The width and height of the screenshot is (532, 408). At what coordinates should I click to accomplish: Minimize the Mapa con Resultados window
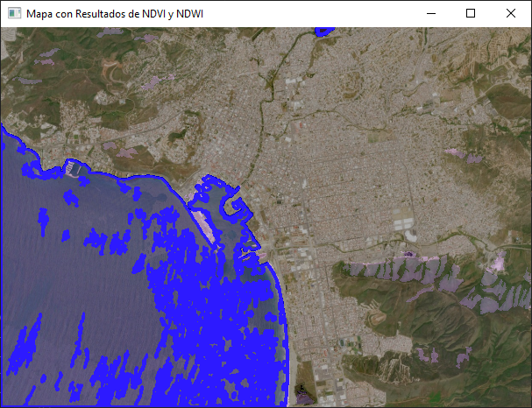click(x=431, y=13)
